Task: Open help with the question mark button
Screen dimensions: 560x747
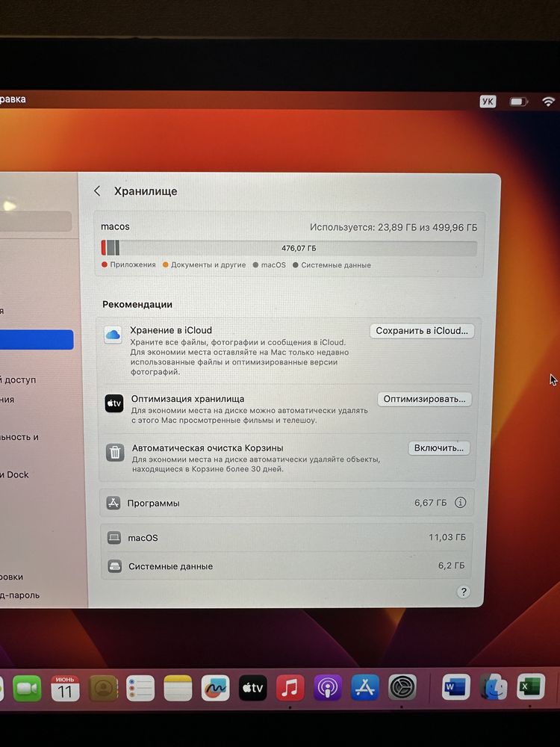Action: (x=464, y=592)
